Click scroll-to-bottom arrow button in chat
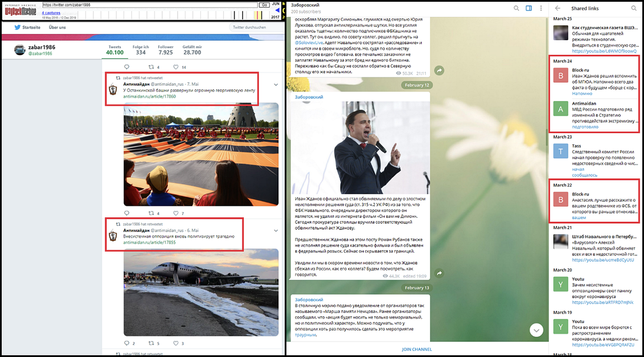644x357 pixels. [x=537, y=330]
